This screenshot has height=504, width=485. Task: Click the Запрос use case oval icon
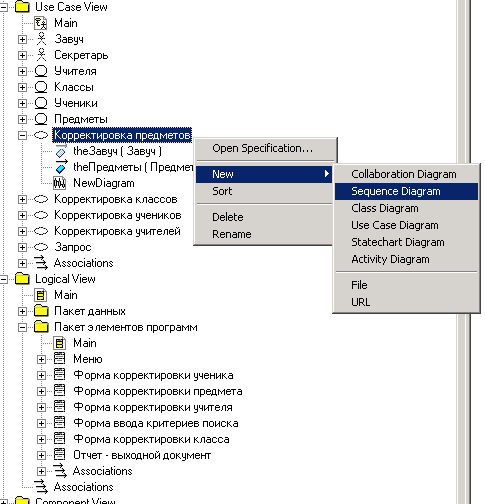(x=41, y=247)
